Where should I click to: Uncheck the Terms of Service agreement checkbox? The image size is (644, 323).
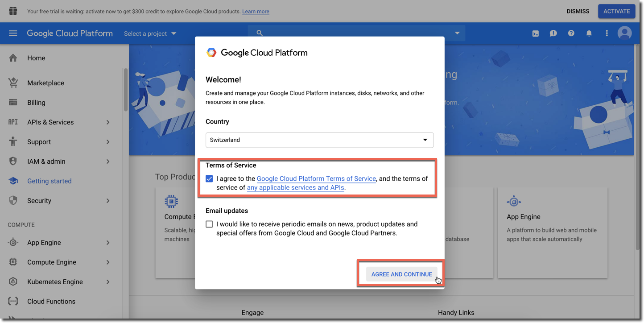(209, 178)
